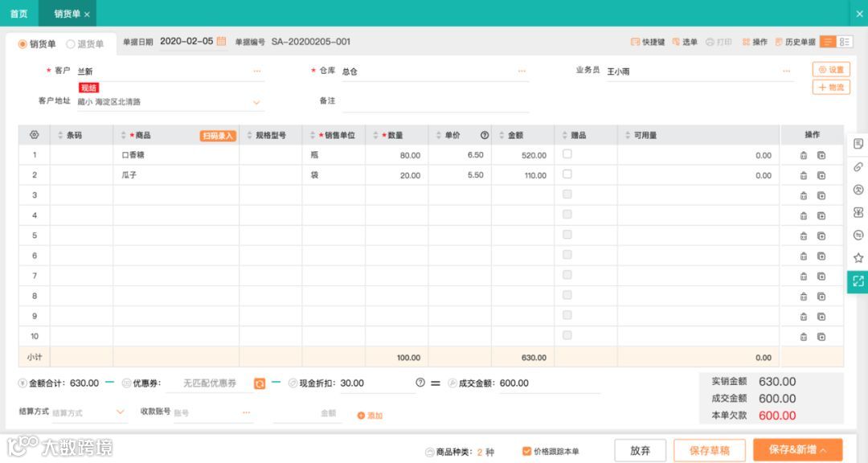
Task: Open 历史单据 history documents
Action: (795, 42)
